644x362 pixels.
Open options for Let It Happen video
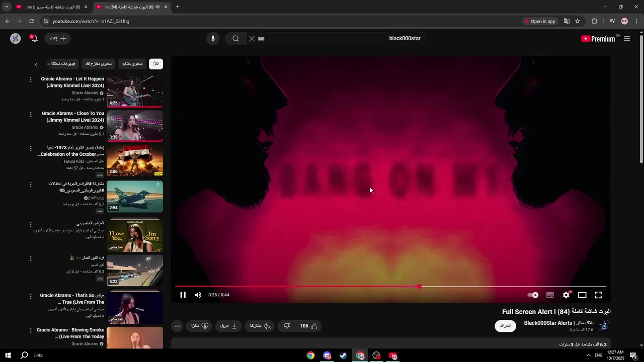click(31, 80)
